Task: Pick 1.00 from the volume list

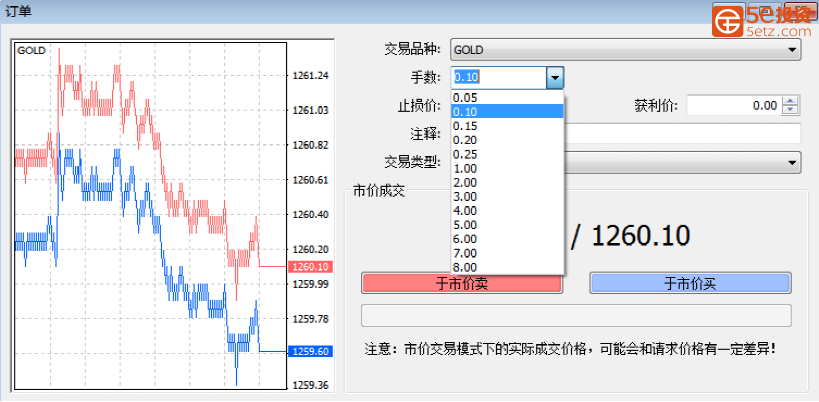Action: click(x=507, y=168)
